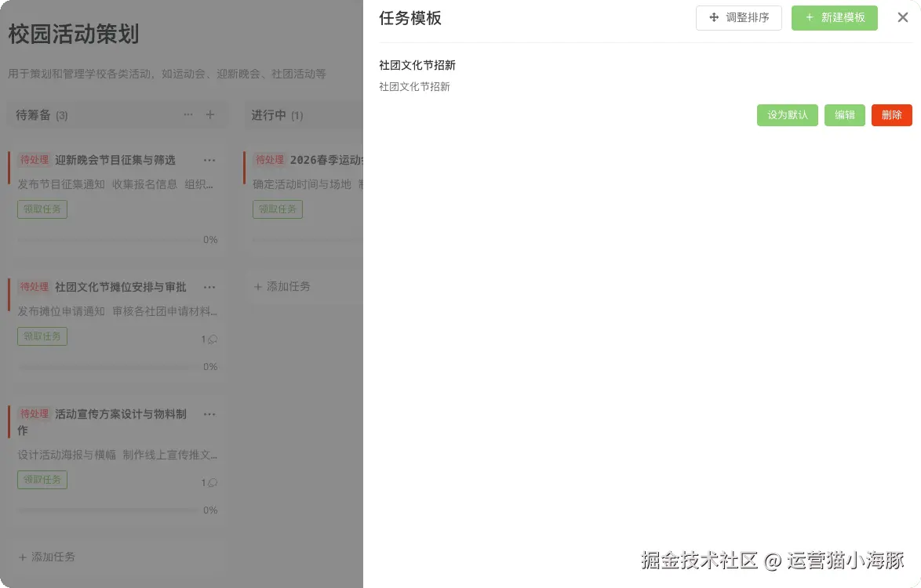Click the 社团文化节招新 template description text
The image size is (921, 588).
[x=414, y=87]
